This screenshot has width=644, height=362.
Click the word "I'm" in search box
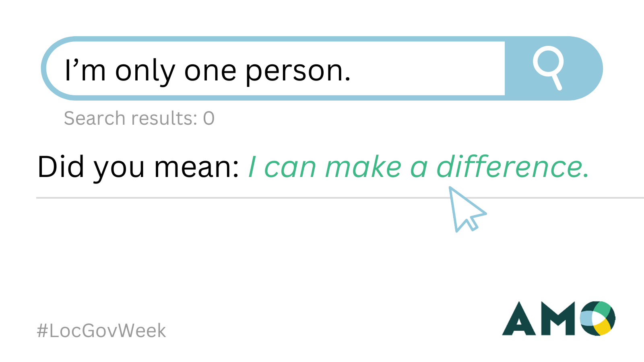(x=85, y=70)
